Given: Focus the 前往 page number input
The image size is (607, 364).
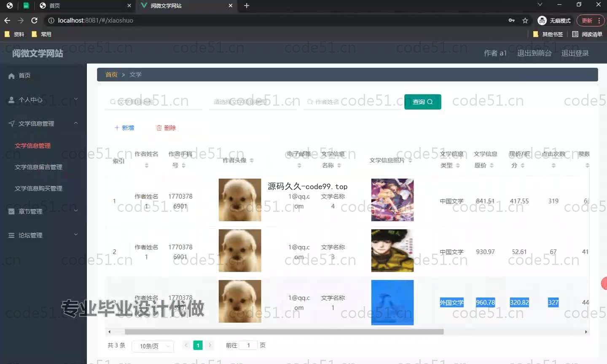Looking at the screenshot, I should pyautogui.click(x=249, y=345).
